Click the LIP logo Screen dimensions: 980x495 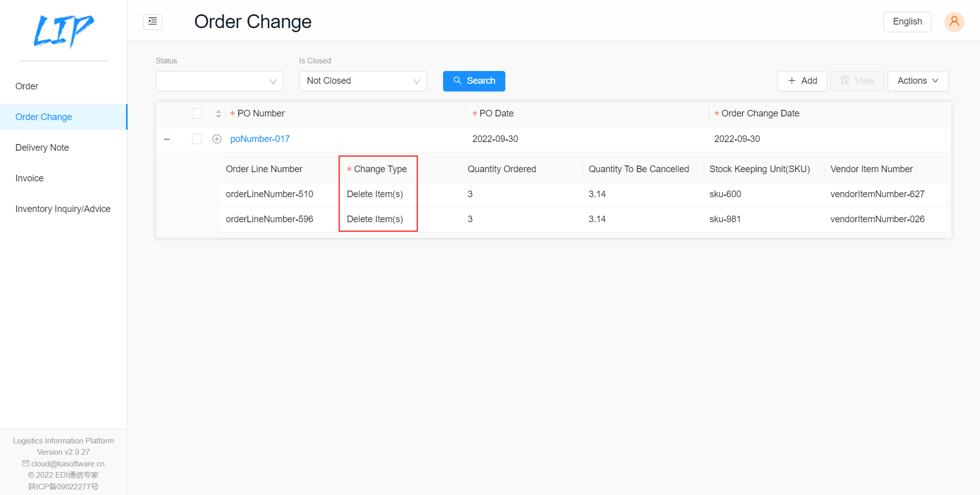[x=63, y=31]
